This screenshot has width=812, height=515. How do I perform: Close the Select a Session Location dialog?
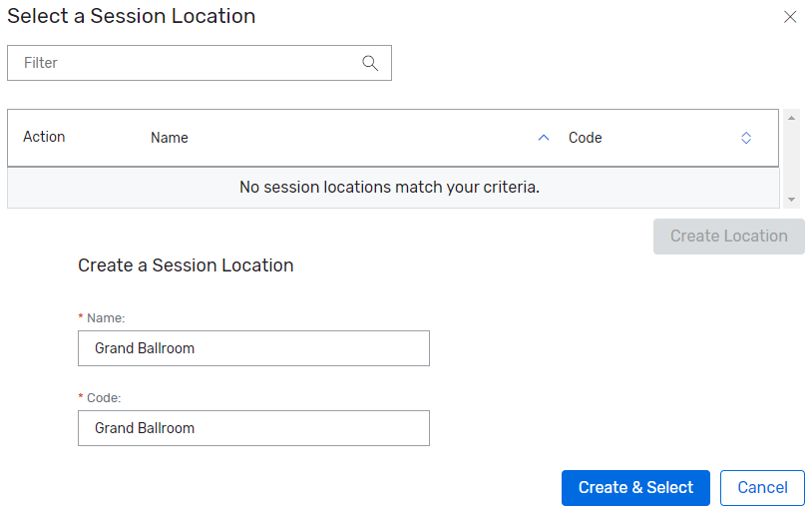point(790,17)
